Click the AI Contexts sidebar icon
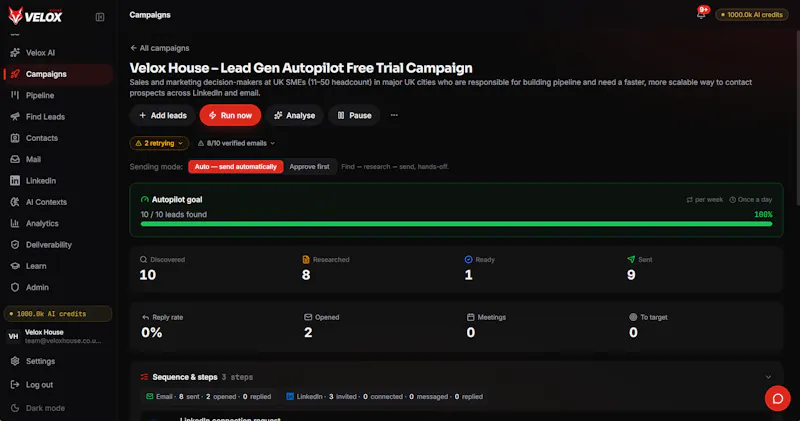This screenshot has height=421, width=800. 15,202
